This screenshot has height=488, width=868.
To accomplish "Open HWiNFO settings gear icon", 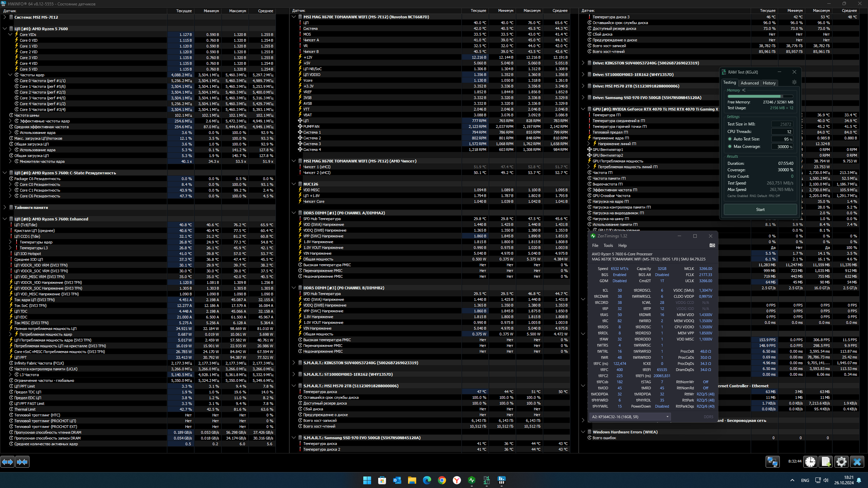I will (841, 462).
